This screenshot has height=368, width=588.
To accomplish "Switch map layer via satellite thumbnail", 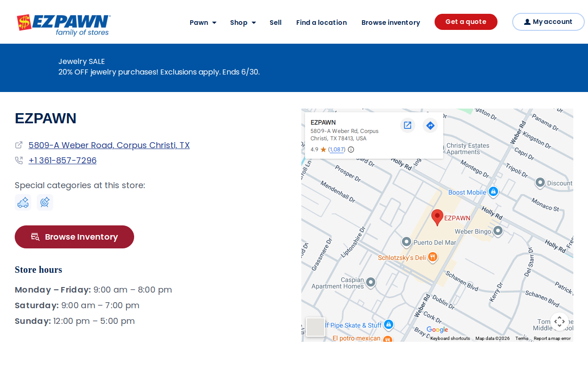I will pyautogui.click(x=316, y=327).
